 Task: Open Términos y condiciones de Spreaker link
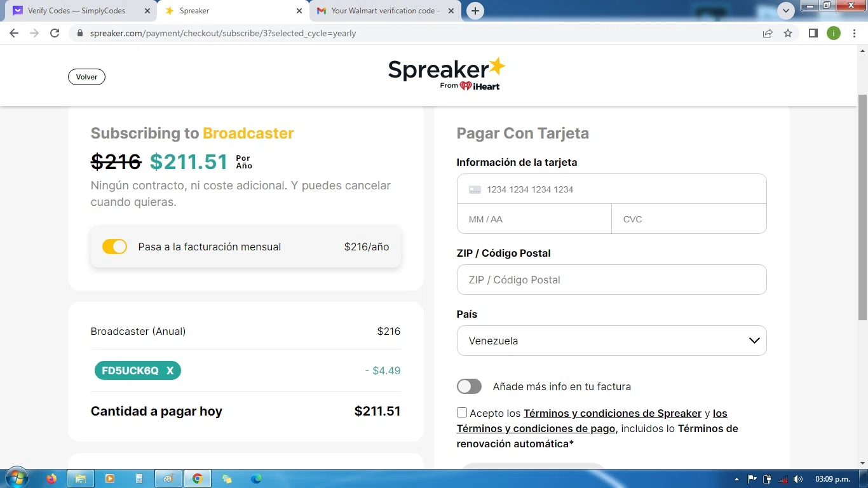click(613, 413)
